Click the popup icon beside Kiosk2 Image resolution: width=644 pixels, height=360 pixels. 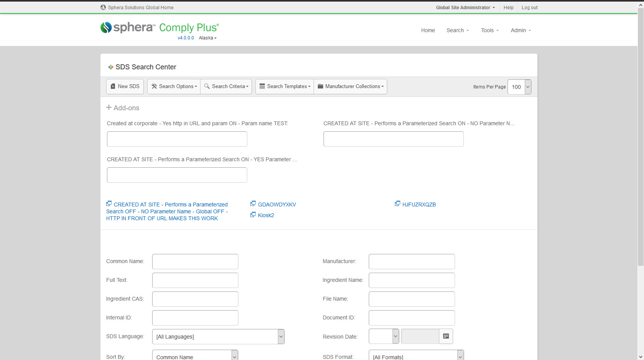pos(253,214)
